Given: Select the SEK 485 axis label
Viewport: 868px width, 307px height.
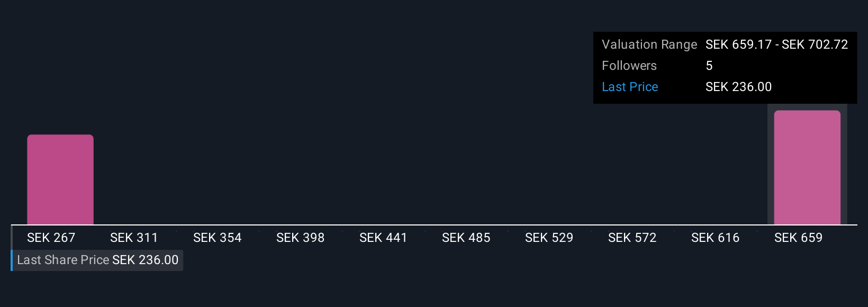Looking at the screenshot, I should point(466,238).
